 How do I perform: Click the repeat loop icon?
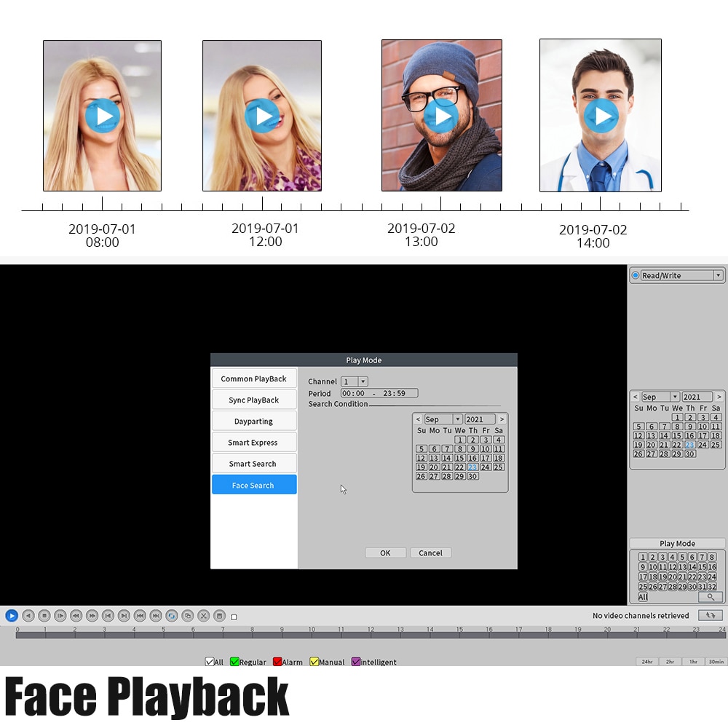tap(172, 616)
